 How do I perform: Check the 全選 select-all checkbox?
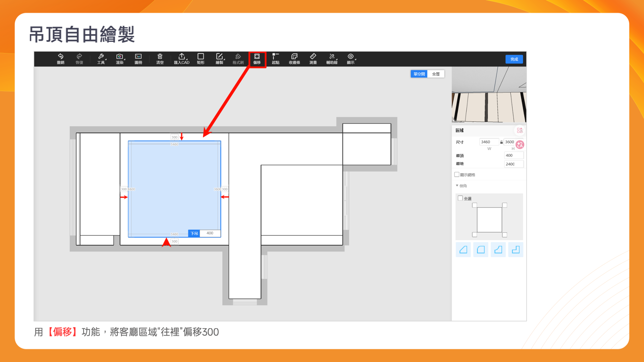(x=461, y=198)
